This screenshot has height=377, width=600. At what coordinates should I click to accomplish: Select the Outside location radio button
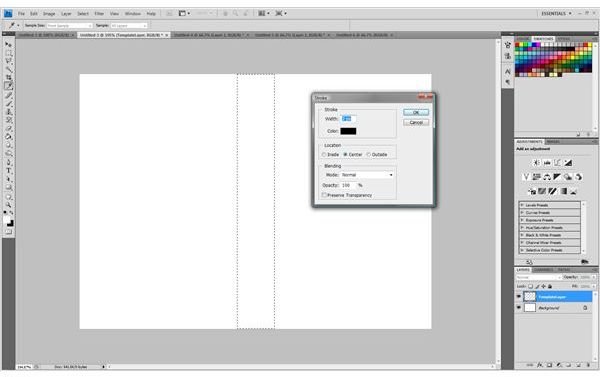tap(368, 155)
